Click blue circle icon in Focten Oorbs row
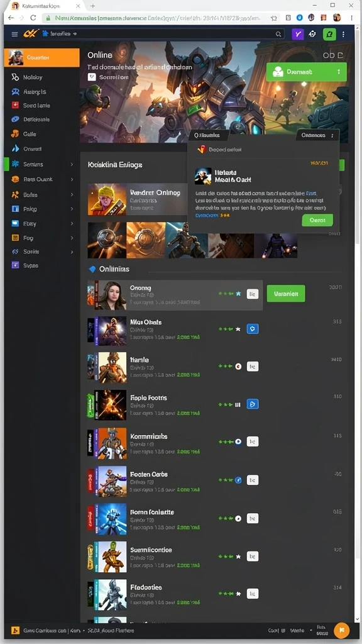 tap(238, 480)
